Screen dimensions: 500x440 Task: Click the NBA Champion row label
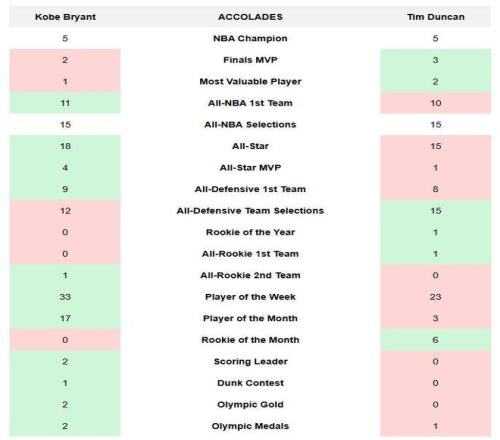pos(250,38)
